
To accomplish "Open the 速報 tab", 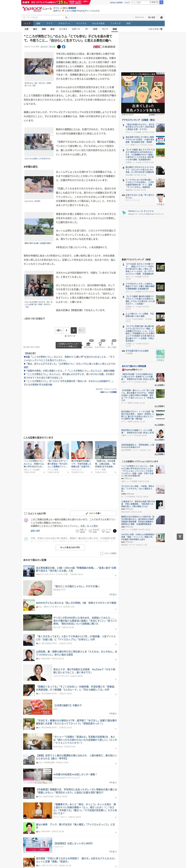I will (x=38, y=24).
